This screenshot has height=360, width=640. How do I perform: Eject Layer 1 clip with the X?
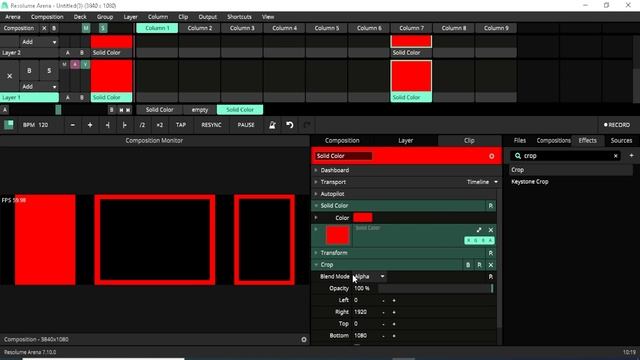(9, 76)
